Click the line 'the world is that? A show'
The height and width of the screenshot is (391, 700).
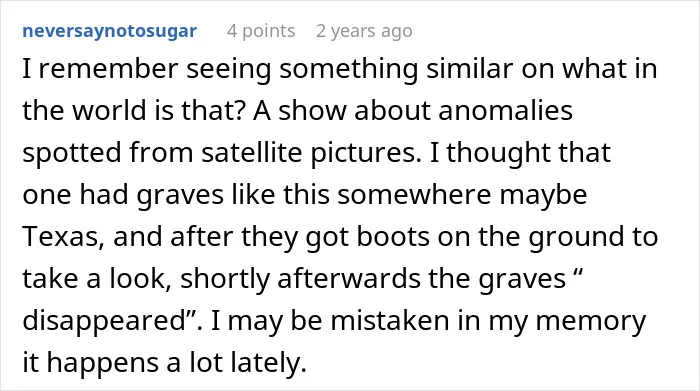click(297, 111)
